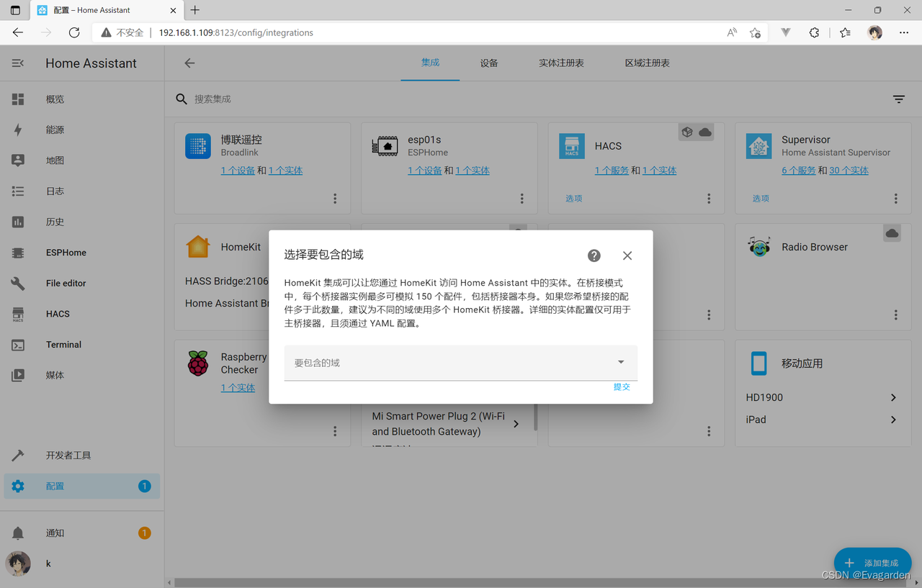The width and height of the screenshot is (922, 588).
Task: Collapse the Home Assistant sidebar menu
Action: coord(18,63)
